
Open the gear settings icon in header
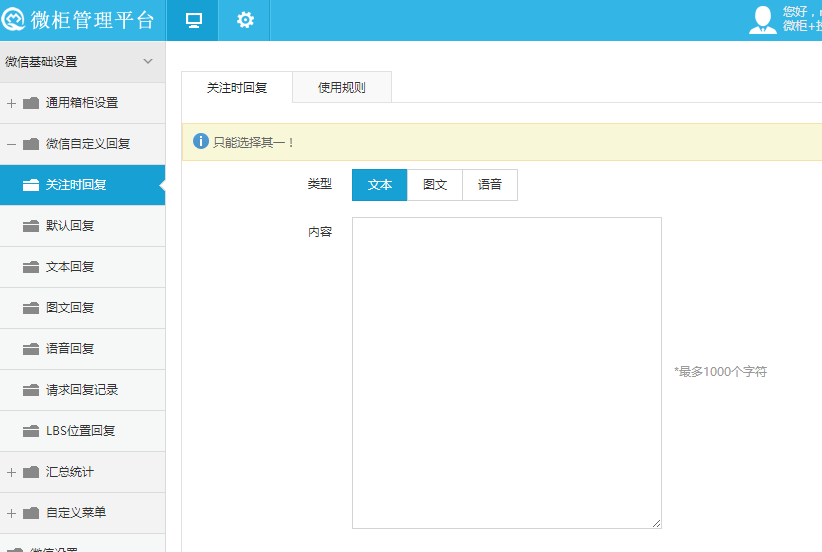click(245, 20)
